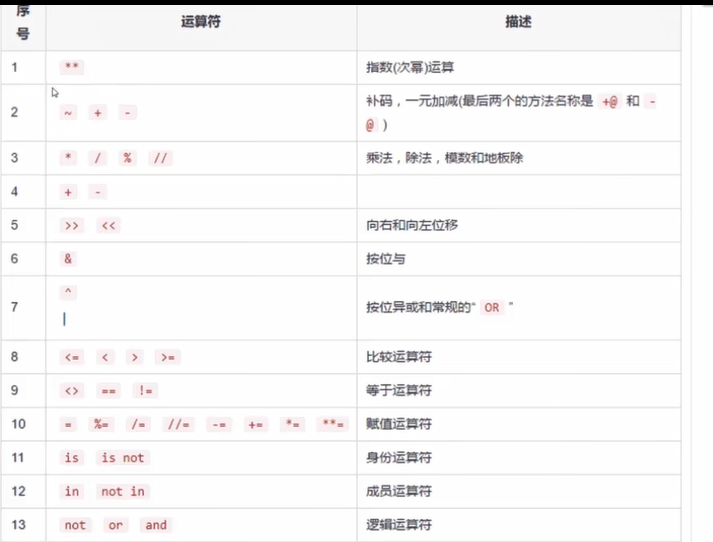Click the *= assignment operator in row 10

(292, 424)
